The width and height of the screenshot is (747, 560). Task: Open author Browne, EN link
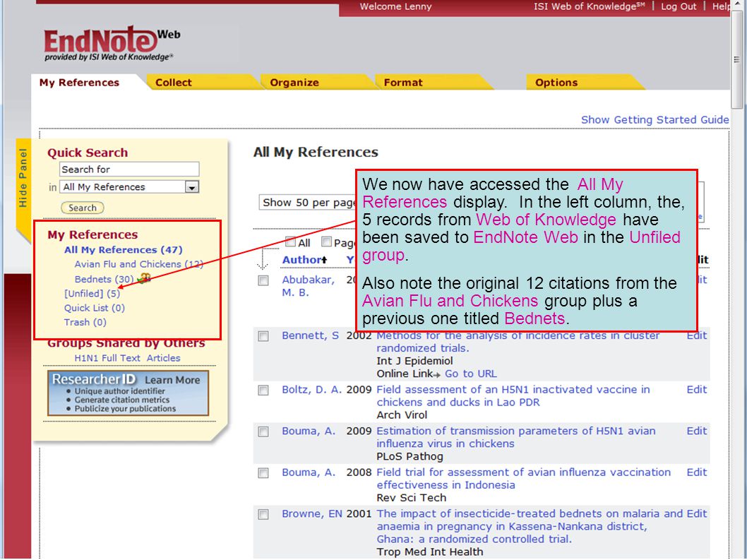tap(312, 514)
